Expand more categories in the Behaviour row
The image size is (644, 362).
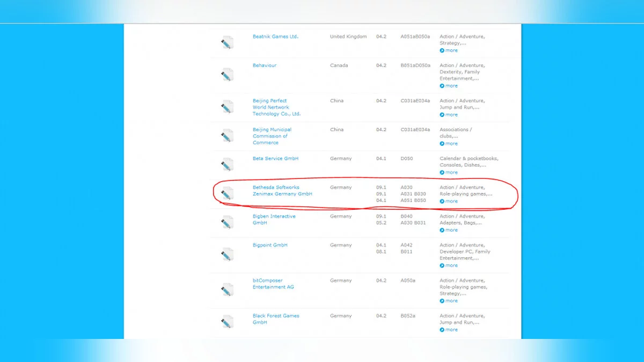[449, 86]
